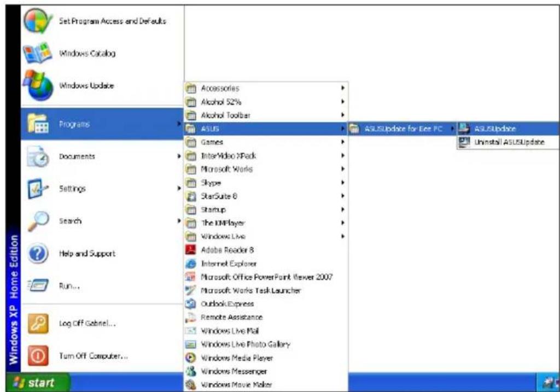Click the Remote Assistance icon
The width and height of the screenshot is (560, 392).
tap(191, 318)
